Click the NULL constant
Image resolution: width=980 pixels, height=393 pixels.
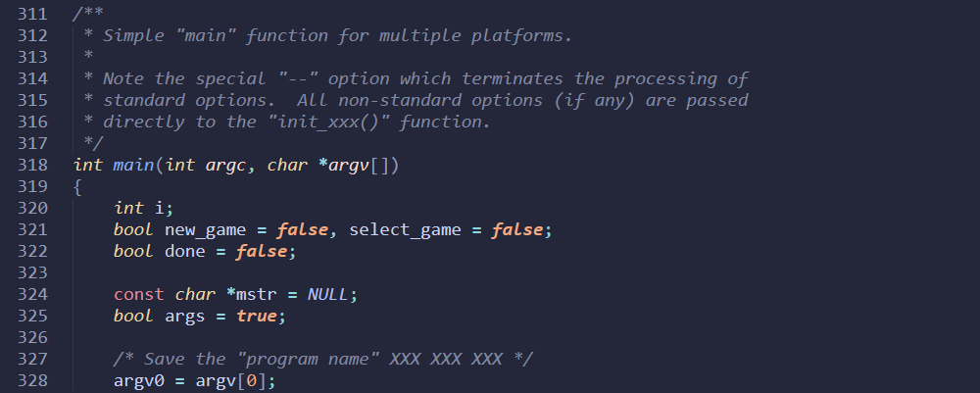click(327, 294)
